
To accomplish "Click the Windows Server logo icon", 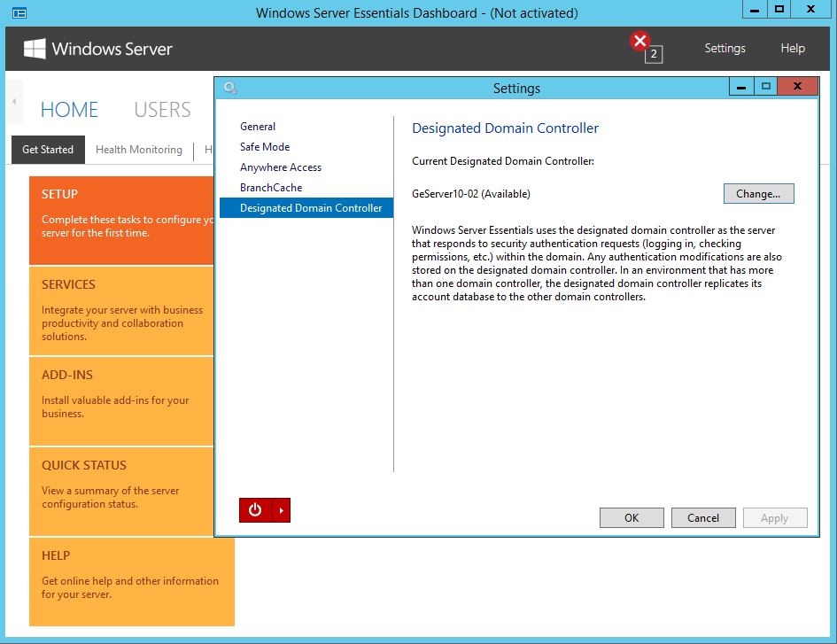I will [35, 49].
